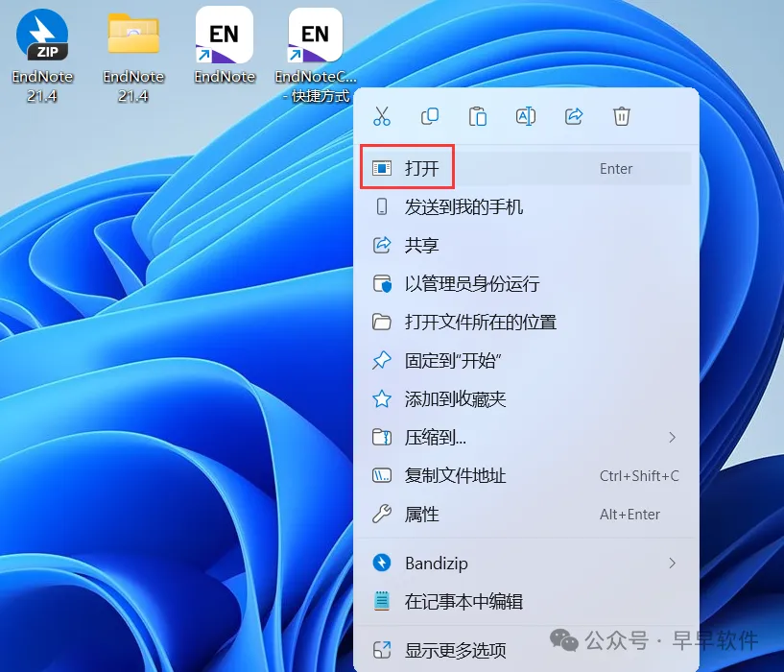This screenshot has height=672, width=784.
Task: Choose 复制文件地址 entry
Action: [x=526, y=475]
